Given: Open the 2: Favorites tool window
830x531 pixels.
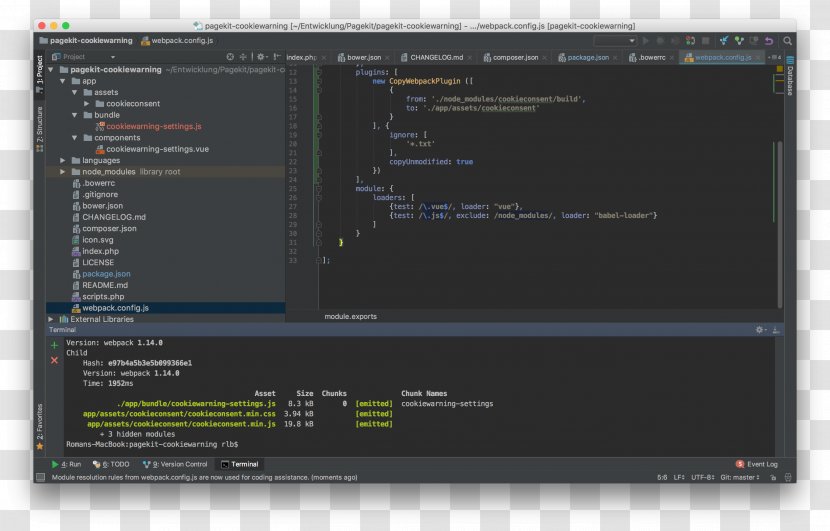Looking at the screenshot, I should tap(40, 427).
